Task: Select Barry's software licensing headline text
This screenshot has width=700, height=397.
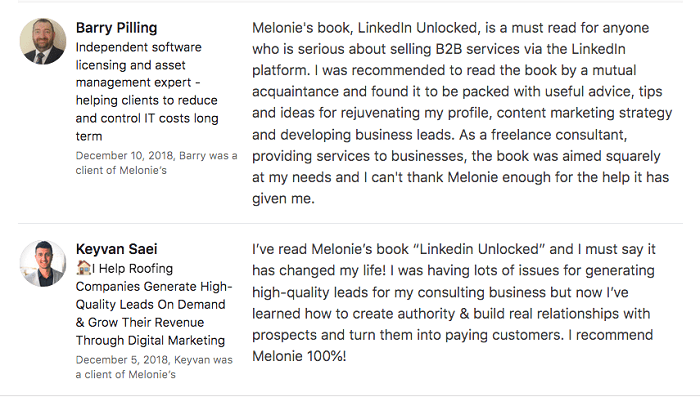Action: (147, 92)
